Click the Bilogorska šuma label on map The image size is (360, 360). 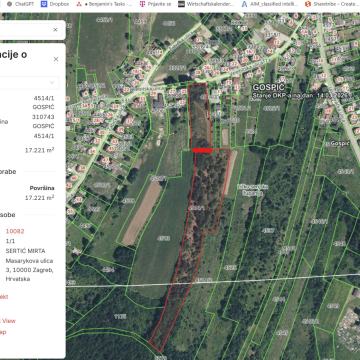(x=253, y=190)
